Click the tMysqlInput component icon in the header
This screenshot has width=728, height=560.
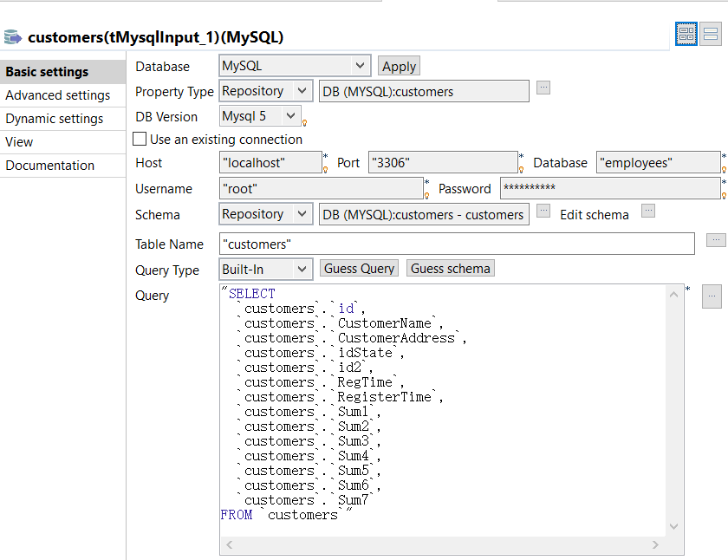click(x=13, y=36)
